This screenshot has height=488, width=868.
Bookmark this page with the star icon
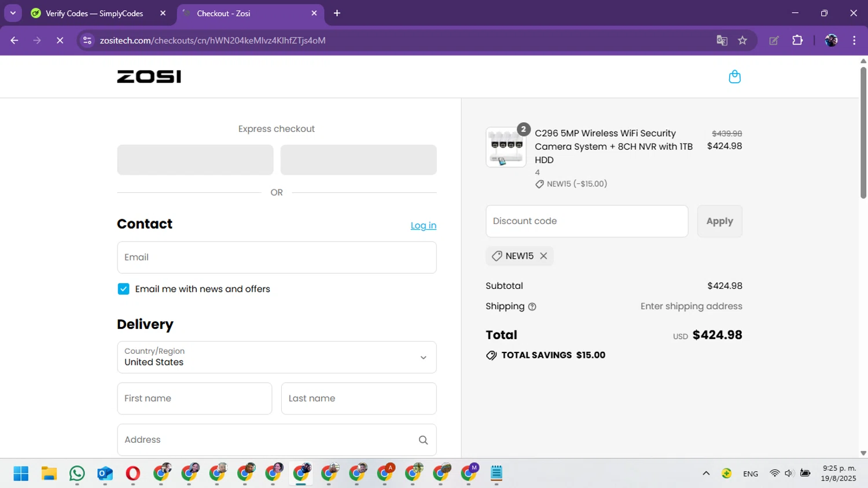(742, 41)
